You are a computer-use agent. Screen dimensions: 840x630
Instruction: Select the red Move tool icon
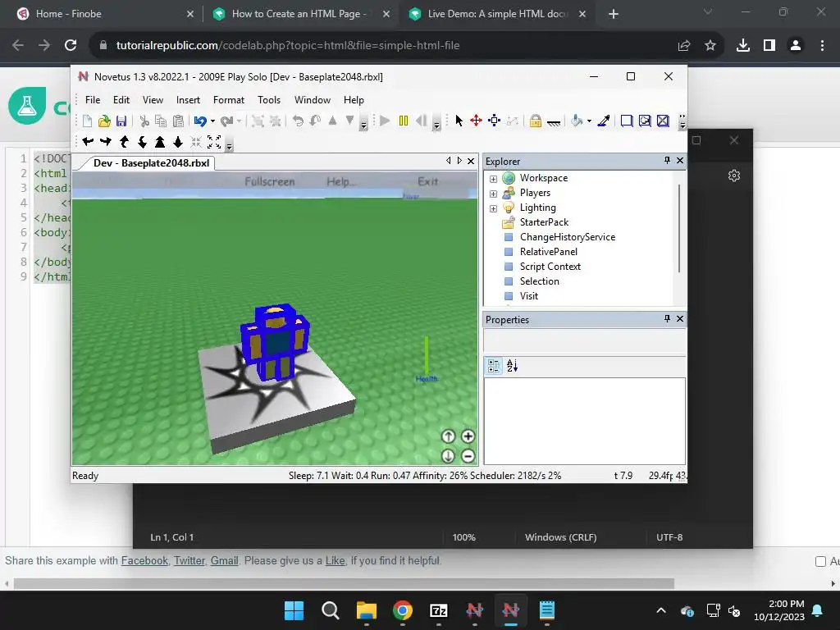point(477,121)
